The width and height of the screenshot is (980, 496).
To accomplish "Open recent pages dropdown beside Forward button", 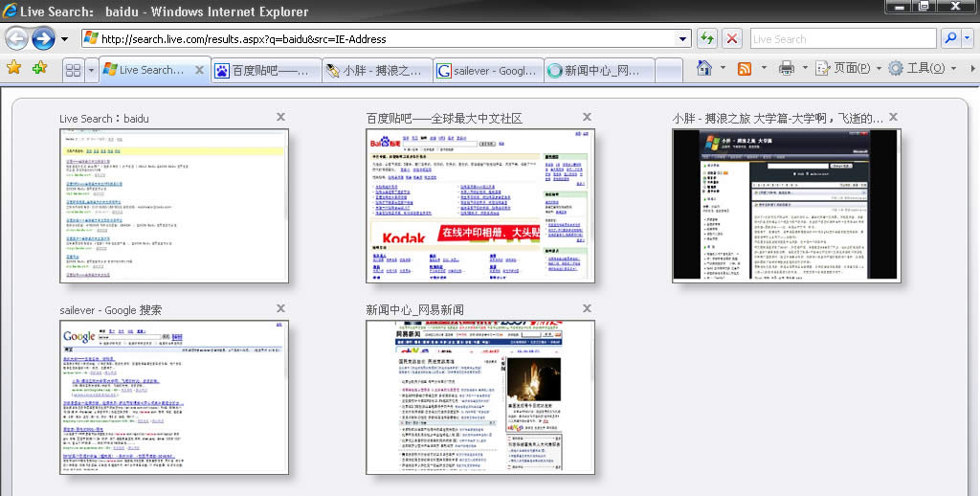I will (64, 39).
